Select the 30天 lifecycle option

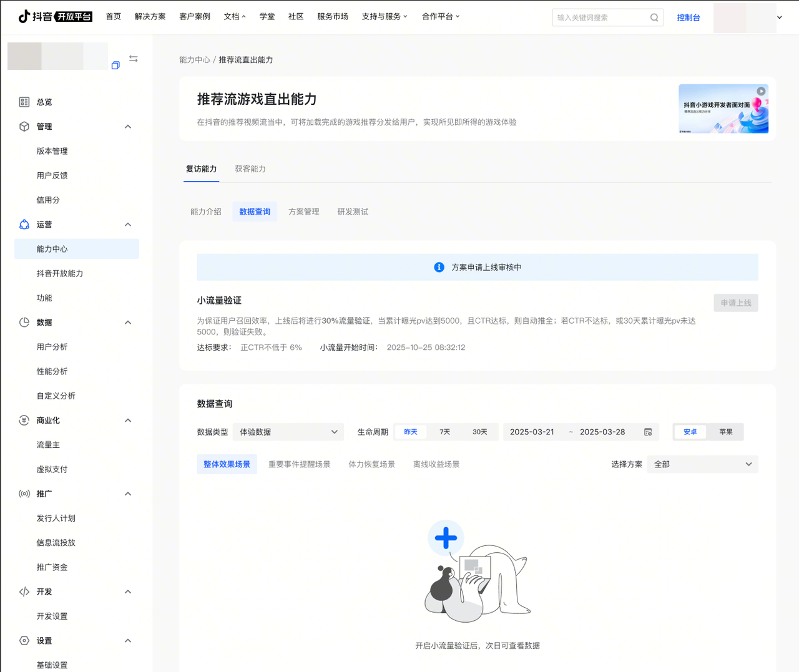[x=479, y=432]
